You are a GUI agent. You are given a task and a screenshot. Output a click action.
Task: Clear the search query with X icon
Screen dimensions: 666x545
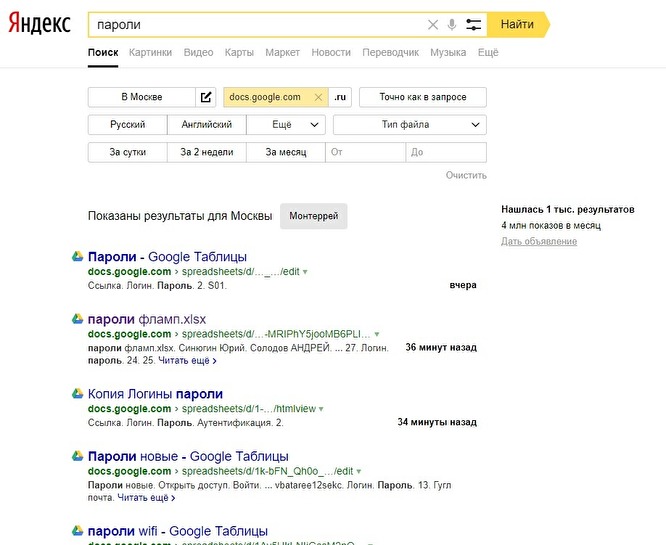coord(433,25)
